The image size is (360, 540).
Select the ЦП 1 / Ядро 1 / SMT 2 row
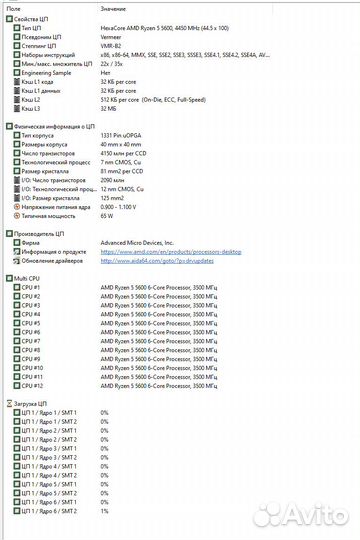[61, 422]
